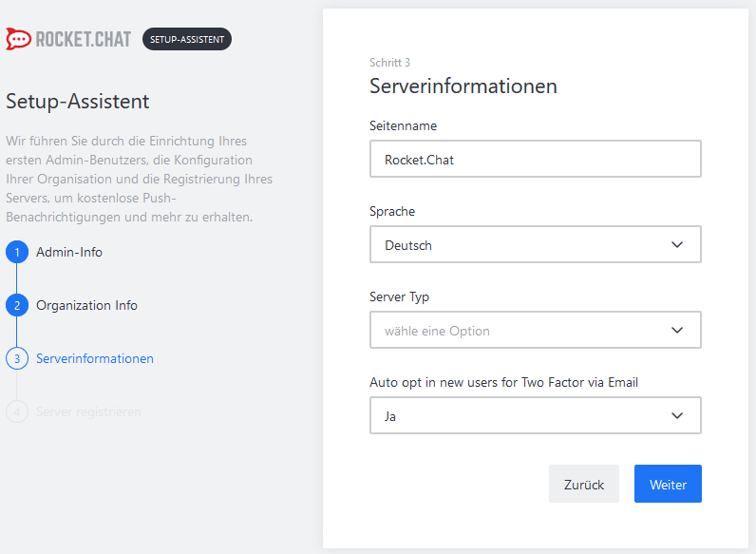
Task: Click the ROCKET.CHAT wordmark text
Action: 83,39
